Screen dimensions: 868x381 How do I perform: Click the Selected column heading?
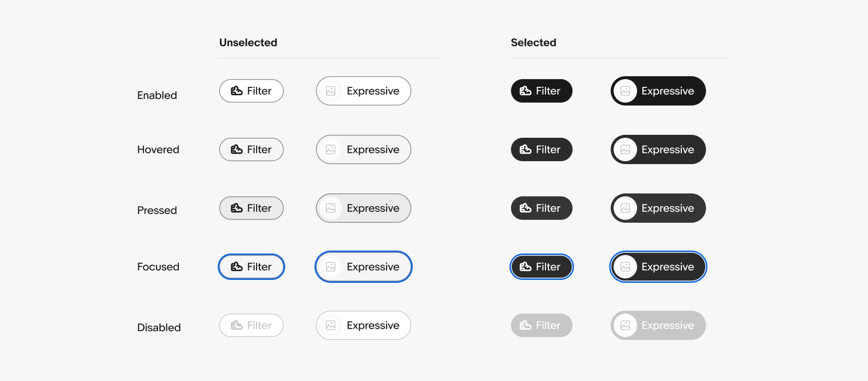click(x=533, y=42)
